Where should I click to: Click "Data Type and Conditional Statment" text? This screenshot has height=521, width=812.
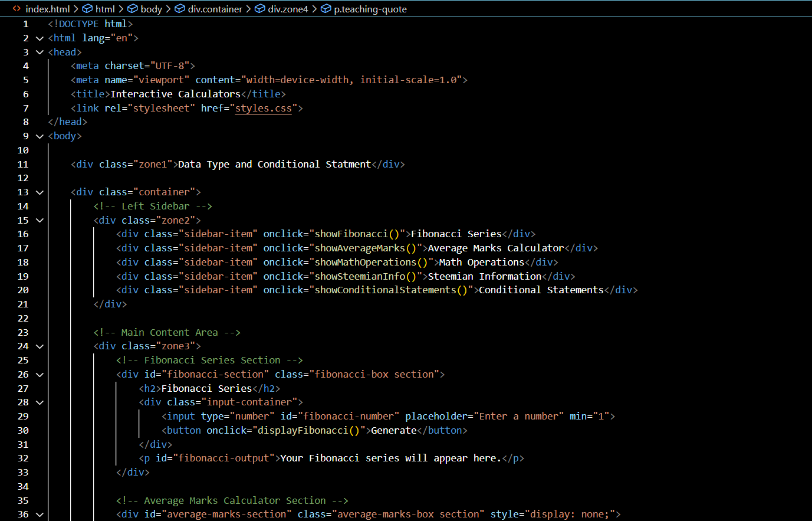tap(275, 165)
